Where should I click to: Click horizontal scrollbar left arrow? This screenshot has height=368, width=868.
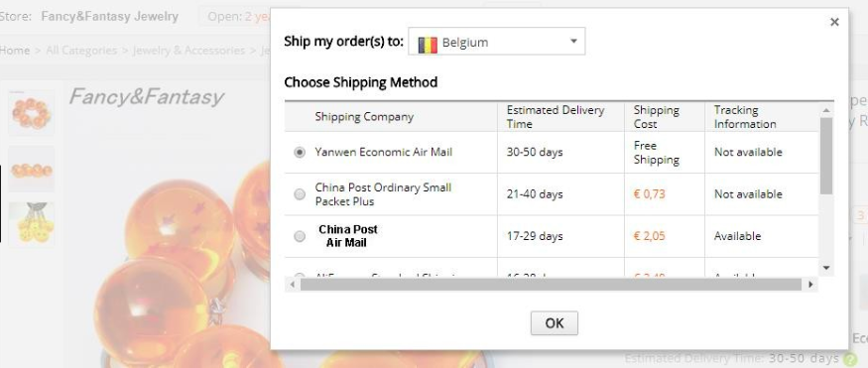point(293,285)
